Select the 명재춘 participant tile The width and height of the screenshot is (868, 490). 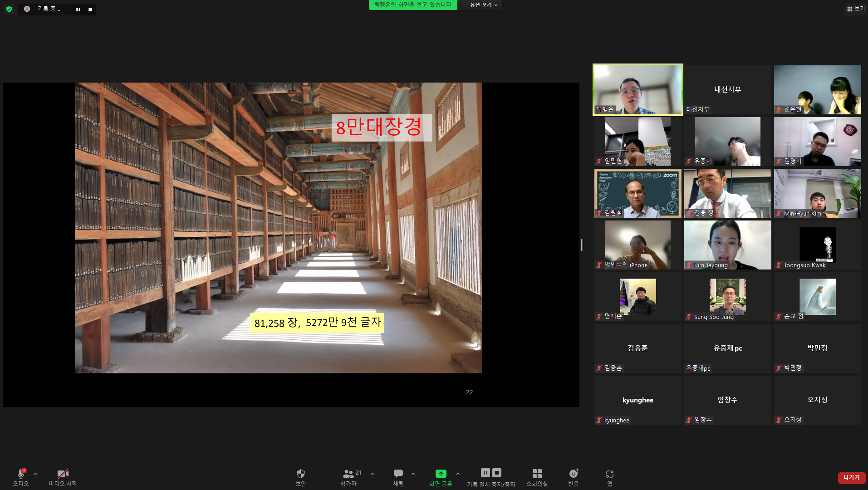pyautogui.click(x=638, y=297)
